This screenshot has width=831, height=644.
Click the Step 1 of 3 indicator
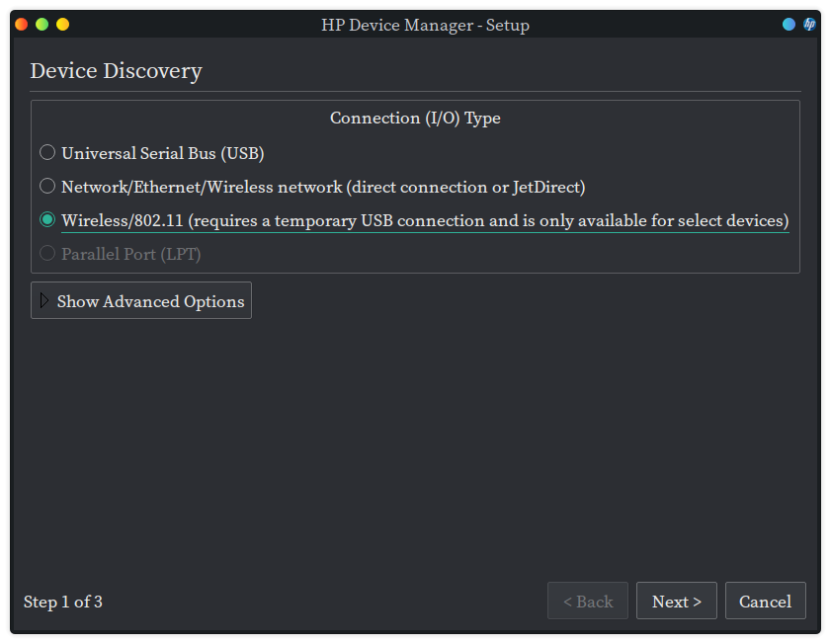pyautogui.click(x=63, y=602)
